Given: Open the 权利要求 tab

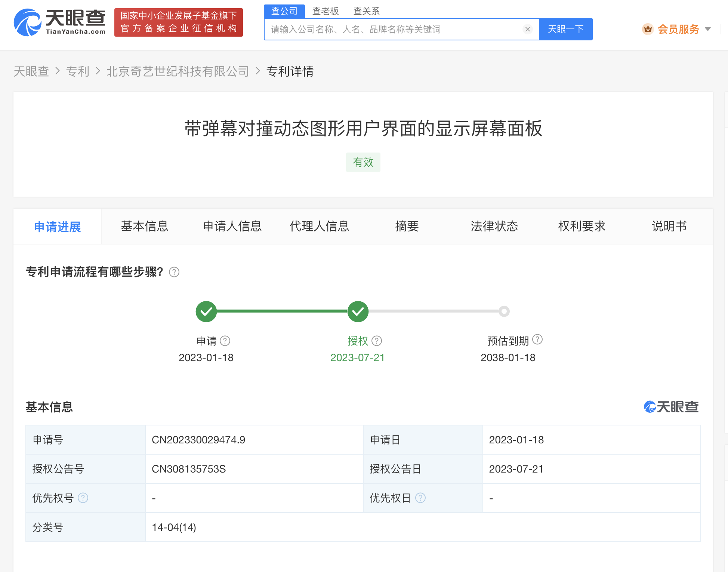Looking at the screenshot, I should coord(582,226).
